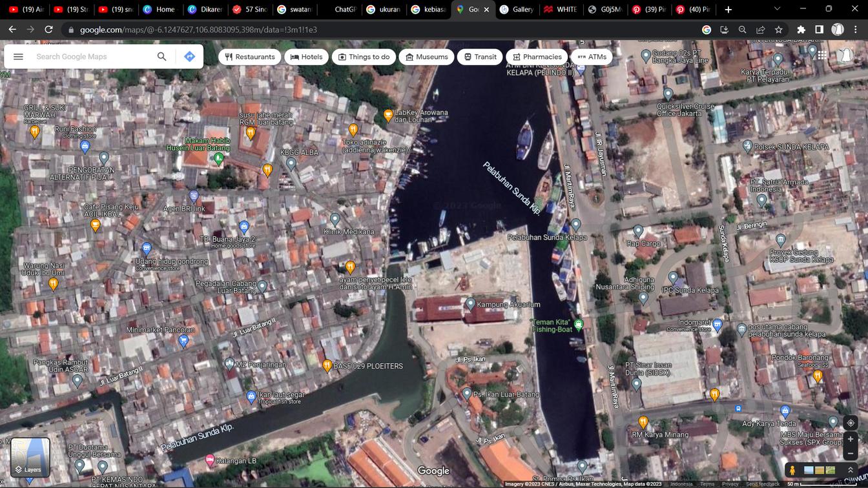Toggle the Chrome side panel
868x488 pixels.
[820, 30]
